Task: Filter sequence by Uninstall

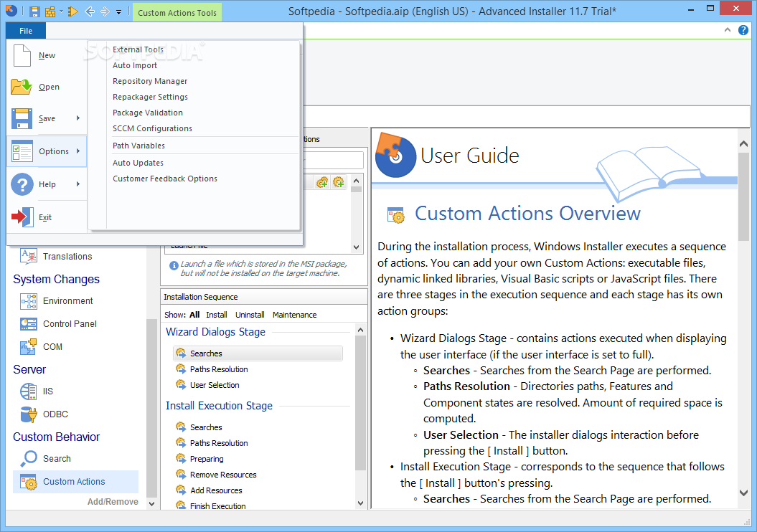Action: [250, 315]
